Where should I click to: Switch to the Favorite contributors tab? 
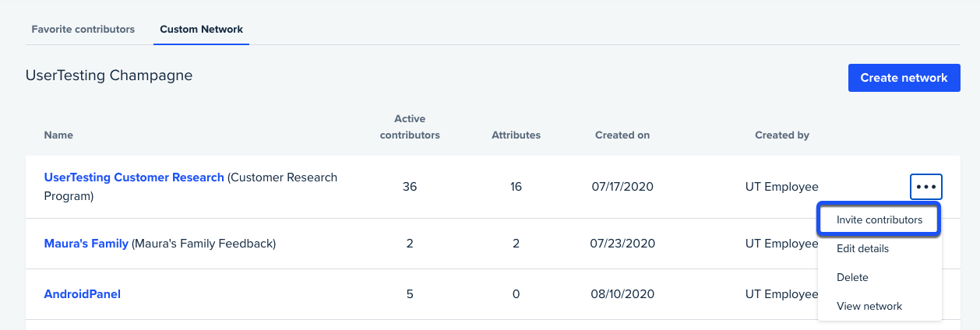tap(83, 30)
